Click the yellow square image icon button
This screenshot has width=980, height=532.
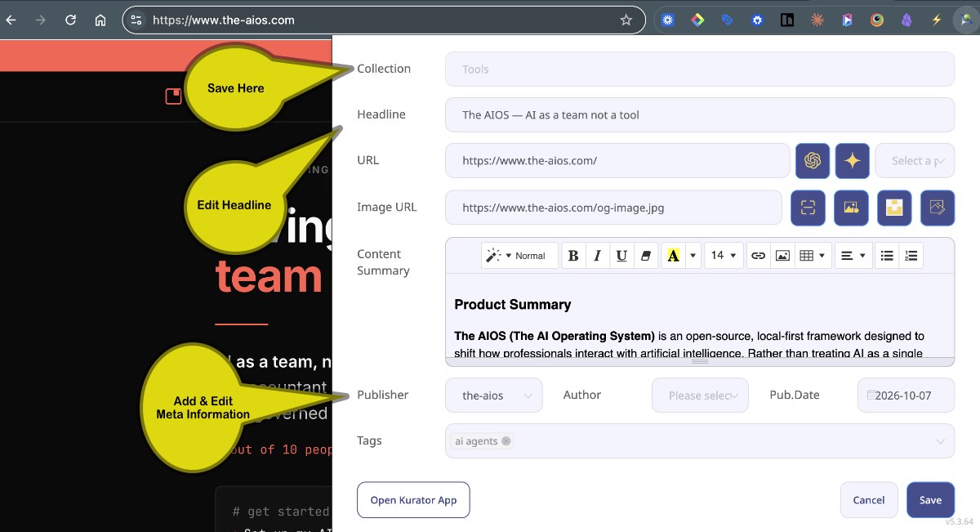point(894,208)
